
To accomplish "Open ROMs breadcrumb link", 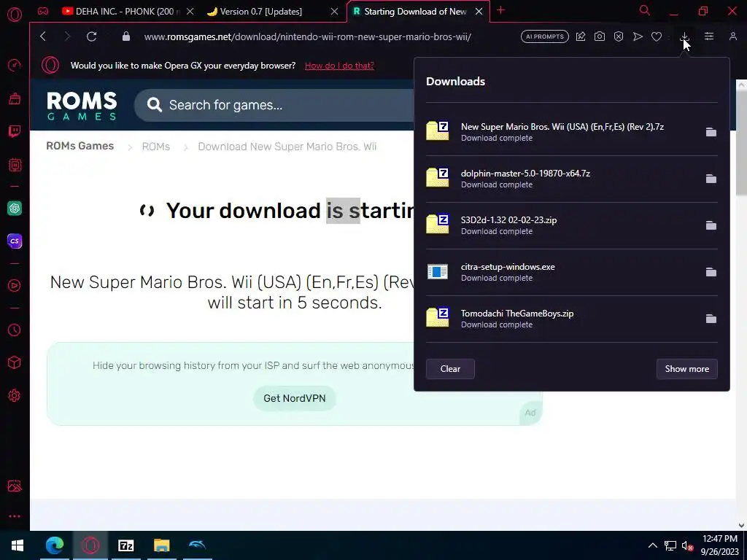I will click(156, 147).
